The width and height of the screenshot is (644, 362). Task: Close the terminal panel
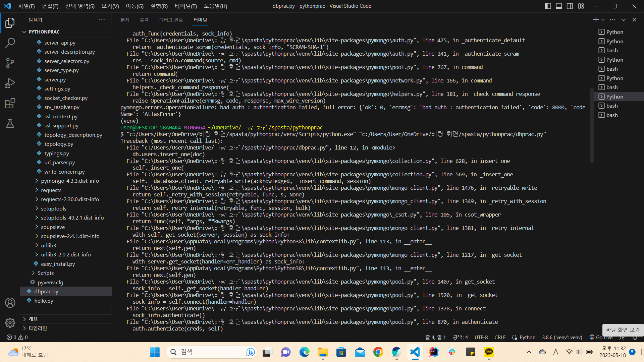(634, 20)
